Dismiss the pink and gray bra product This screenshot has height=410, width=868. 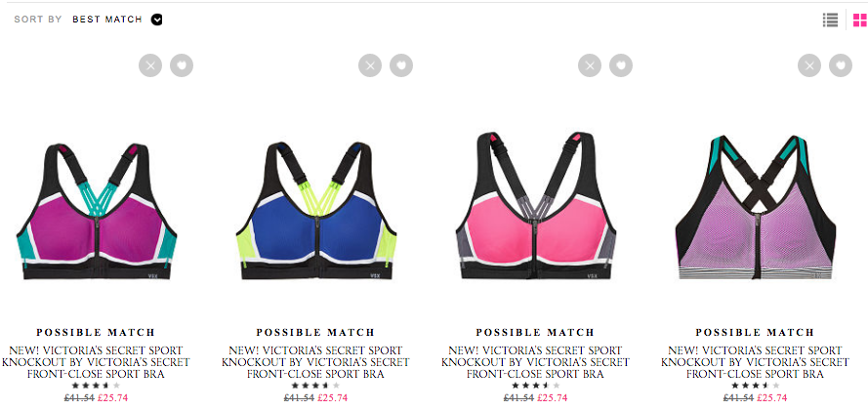(x=590, y=65)
